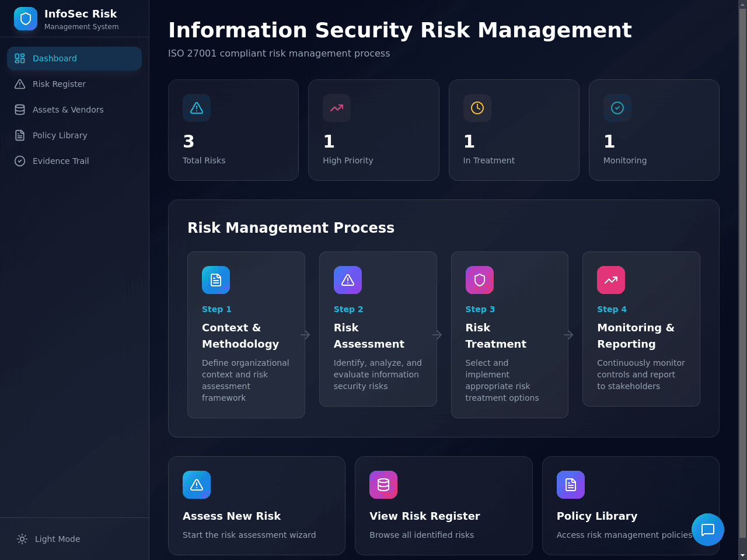Screen dimensions: 747x560
Task: Click the Assess New Risk triangle icon
Action: point(197,485)
